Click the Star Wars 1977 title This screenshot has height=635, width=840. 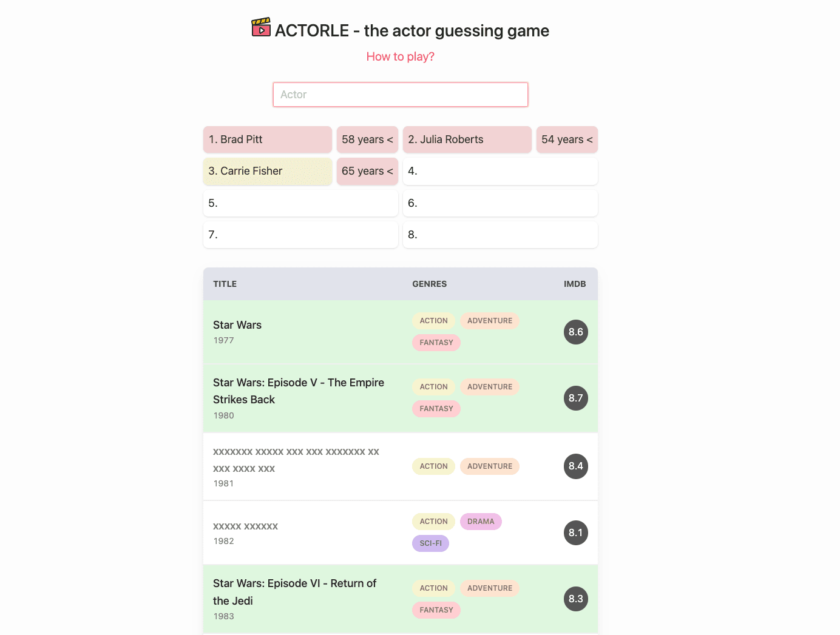237,325
